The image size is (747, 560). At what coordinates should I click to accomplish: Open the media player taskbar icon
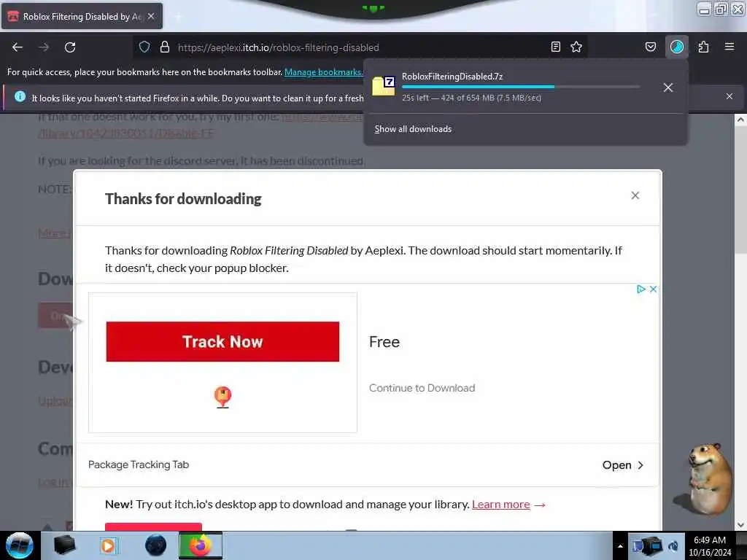(x=108, y=545)
